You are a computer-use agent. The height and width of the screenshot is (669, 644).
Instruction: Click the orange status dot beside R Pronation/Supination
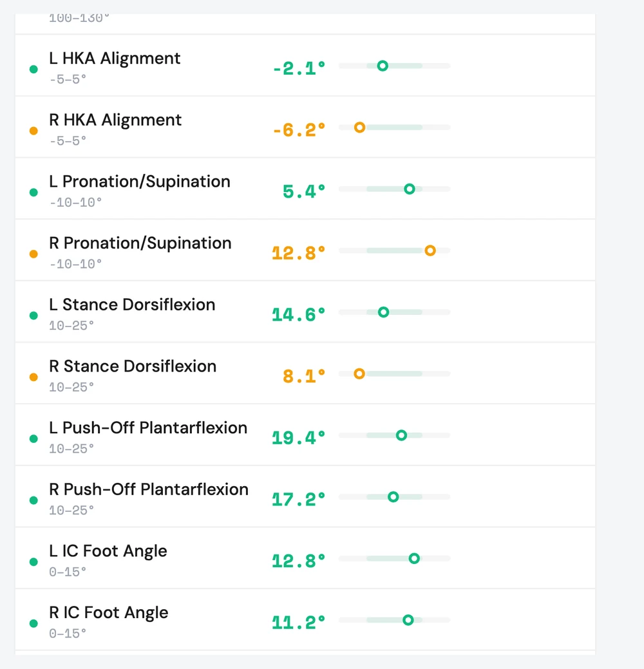pyautogui.click(x=33, y=254)
